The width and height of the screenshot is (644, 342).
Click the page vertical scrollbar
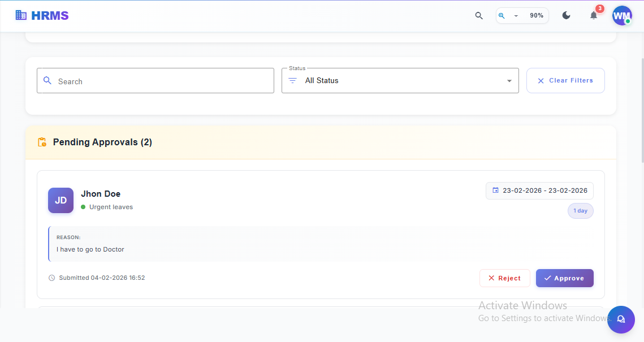642,111
